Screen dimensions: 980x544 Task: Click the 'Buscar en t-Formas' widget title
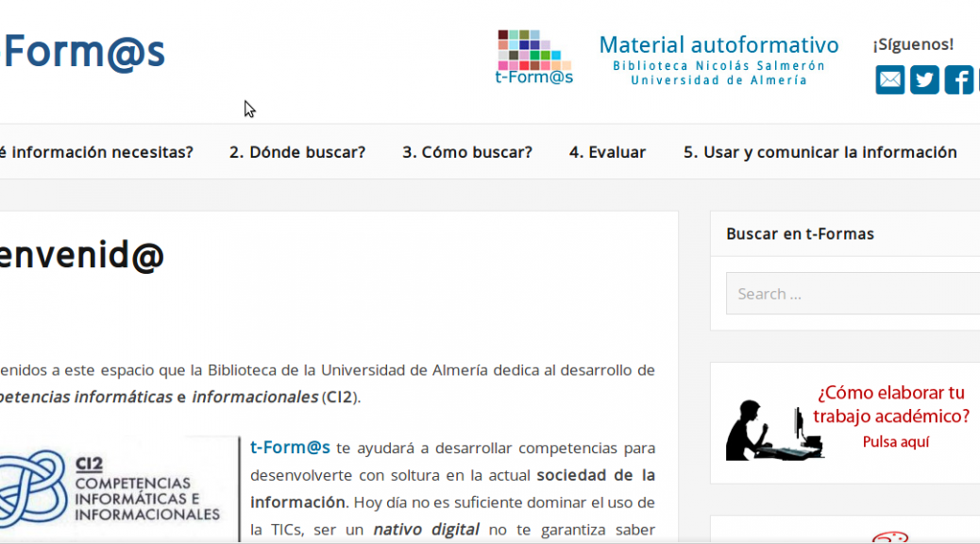pos(800,233)
